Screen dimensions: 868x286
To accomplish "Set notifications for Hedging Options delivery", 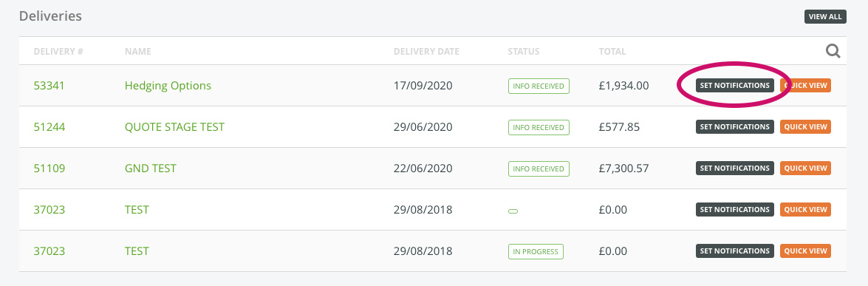I will coord(735,86).
